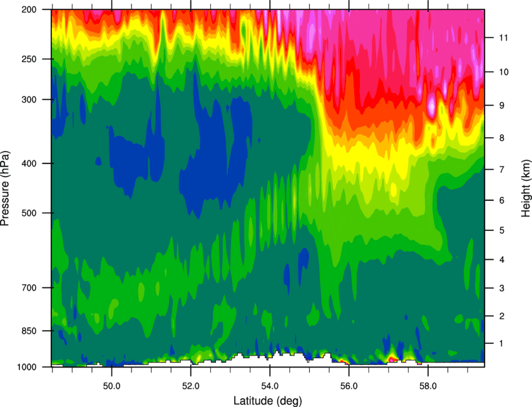This screenshot has height=407, width=532.
Task: Click the 50.0 latitude tick label
Action: [x=111, y=386]
